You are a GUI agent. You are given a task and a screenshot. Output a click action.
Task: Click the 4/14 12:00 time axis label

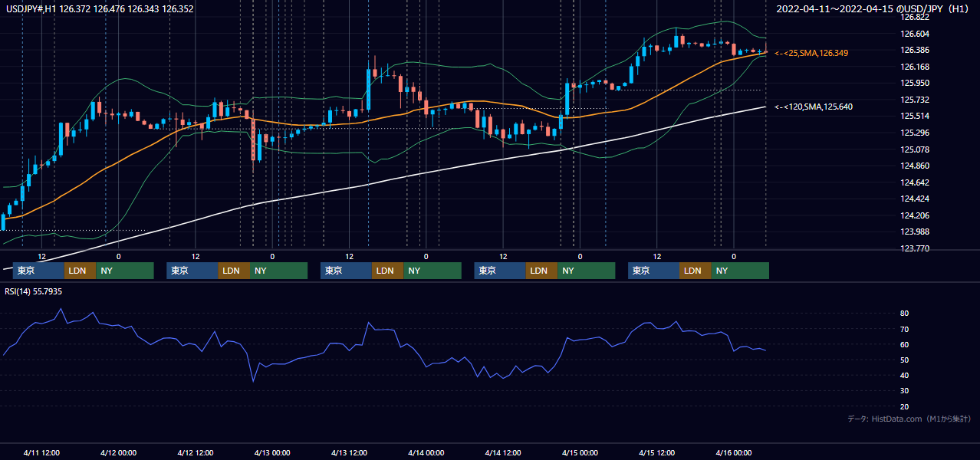pos(503,453)
